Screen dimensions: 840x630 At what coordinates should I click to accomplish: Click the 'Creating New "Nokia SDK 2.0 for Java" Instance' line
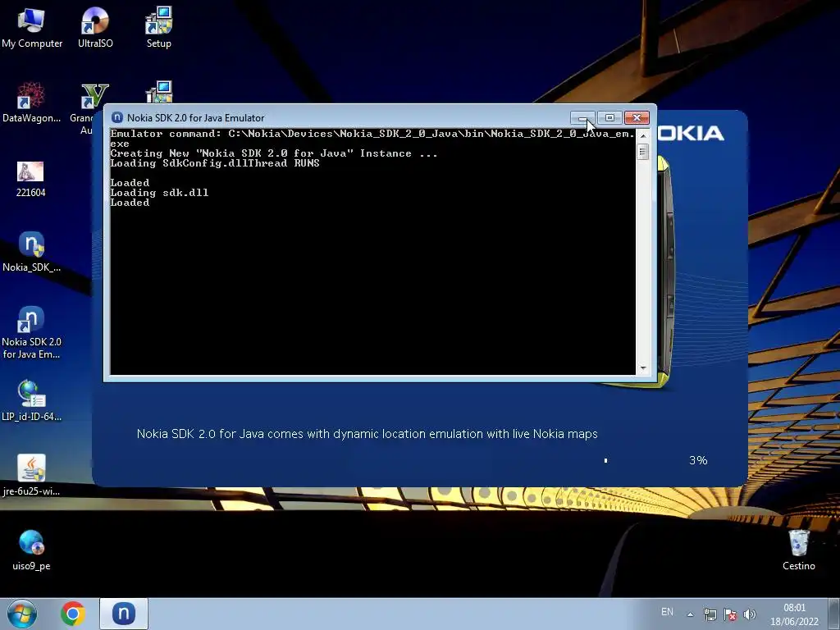[x=274, y=153]
